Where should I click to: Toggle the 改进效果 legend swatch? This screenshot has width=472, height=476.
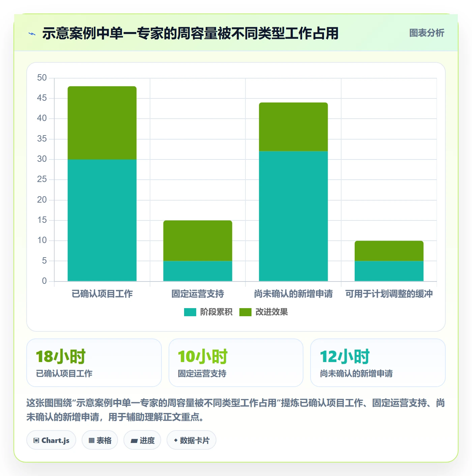coord(245,312)
